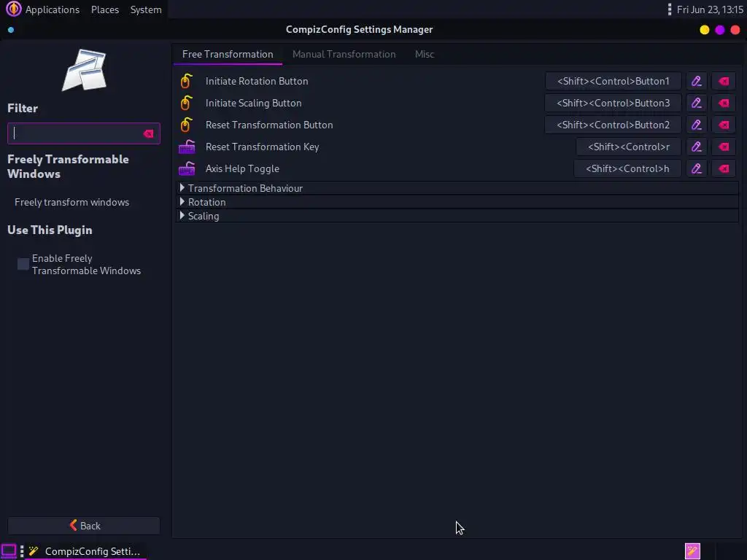
Task: Clear the Filter field with the red icon
Action: point(149,134)
